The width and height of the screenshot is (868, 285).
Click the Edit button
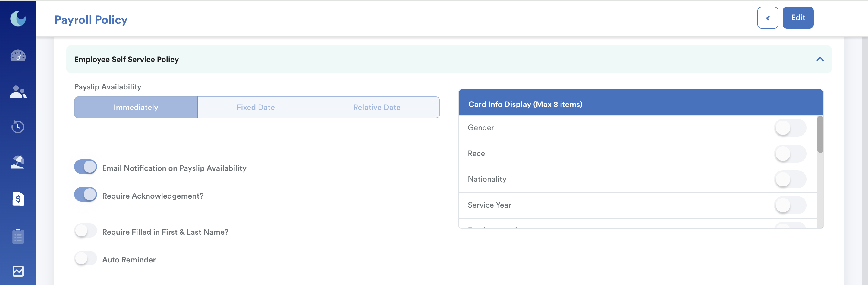tap(798, 18)
